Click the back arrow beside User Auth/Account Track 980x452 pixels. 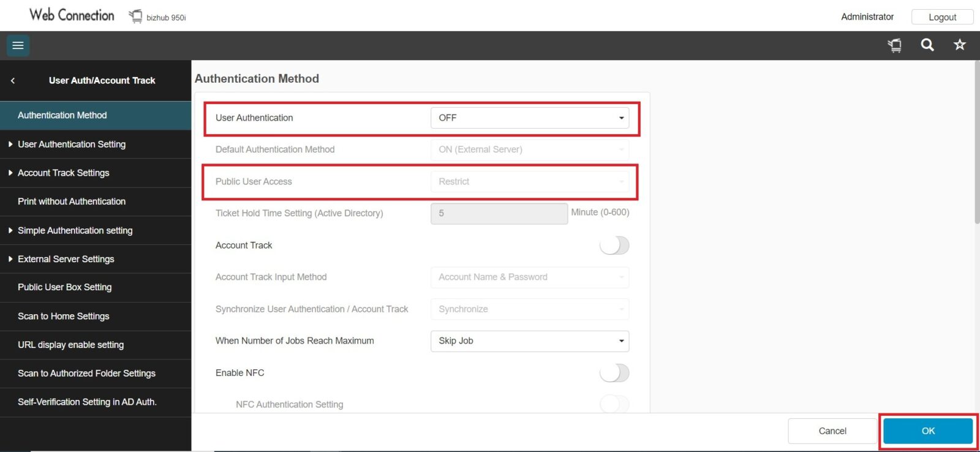coord(13,81)
